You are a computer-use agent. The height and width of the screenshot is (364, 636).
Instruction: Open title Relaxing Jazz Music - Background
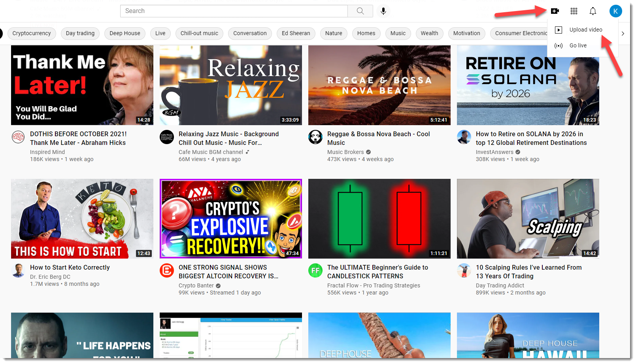228,139
